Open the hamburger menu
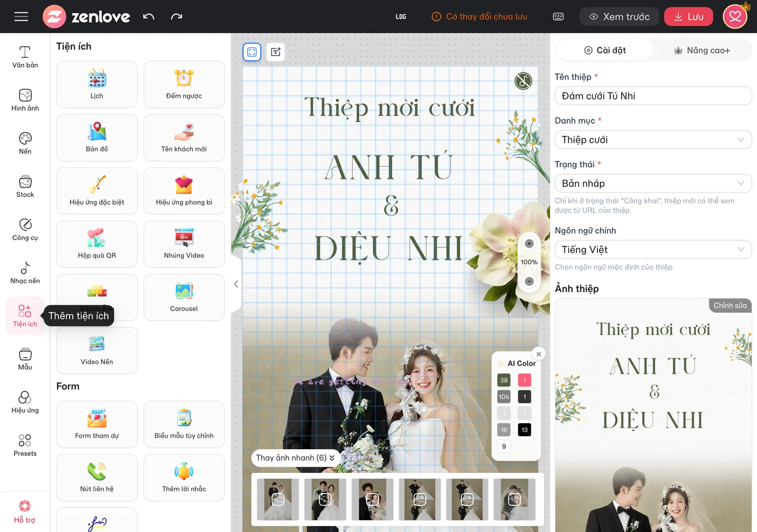 pyautogui.click(x=21, y=17)
